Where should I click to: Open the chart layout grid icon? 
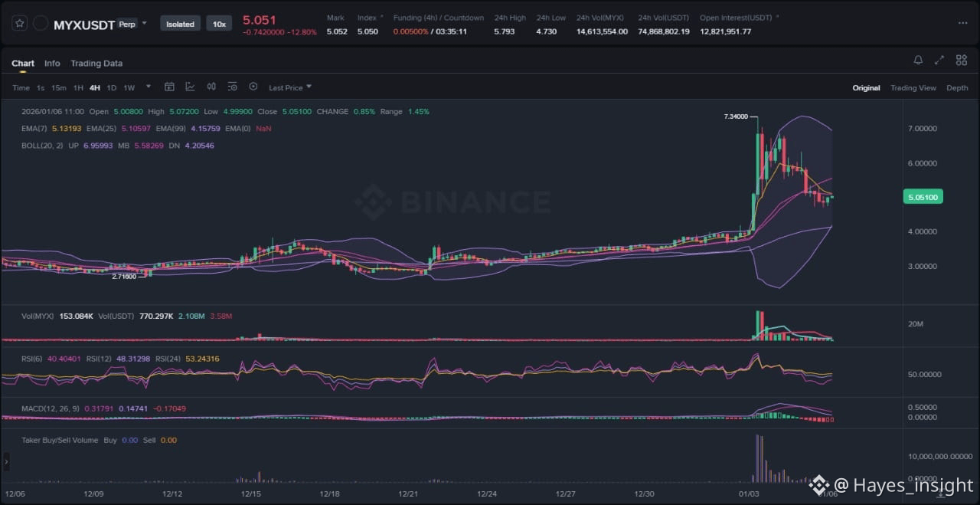pos(961,60)
